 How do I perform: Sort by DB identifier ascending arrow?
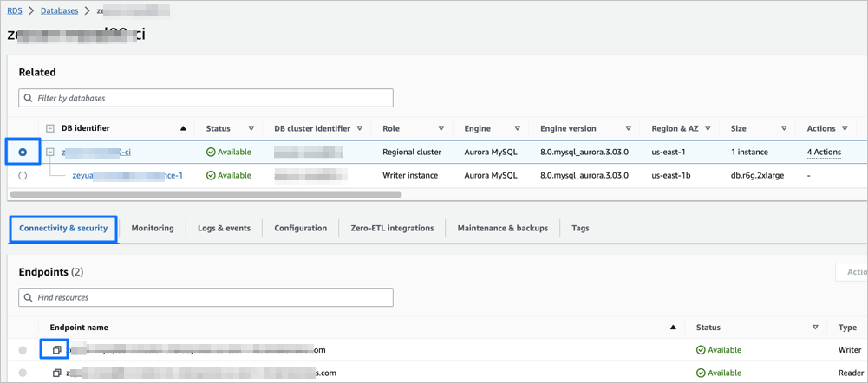click(183, 129)
